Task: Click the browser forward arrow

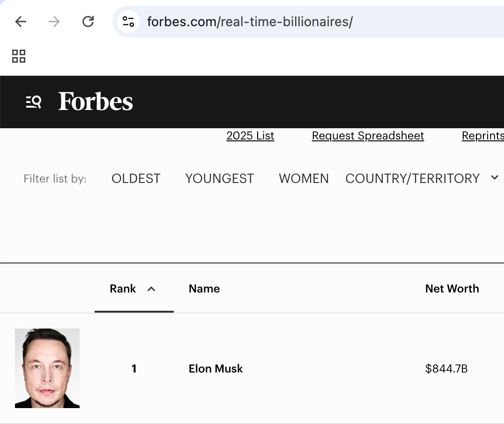Action: (54, 22)
